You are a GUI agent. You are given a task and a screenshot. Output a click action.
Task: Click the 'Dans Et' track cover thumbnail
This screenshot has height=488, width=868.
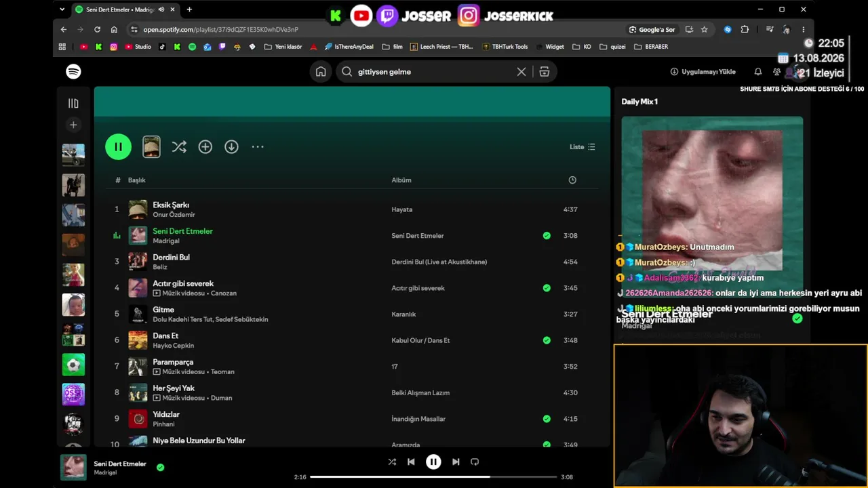point(138,340)
